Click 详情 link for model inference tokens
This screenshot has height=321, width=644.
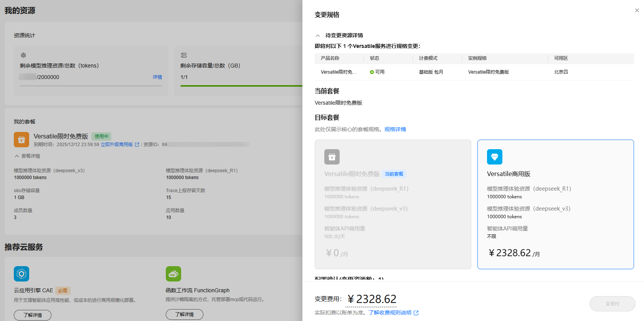pyautogui.click(x=157, y=77)
